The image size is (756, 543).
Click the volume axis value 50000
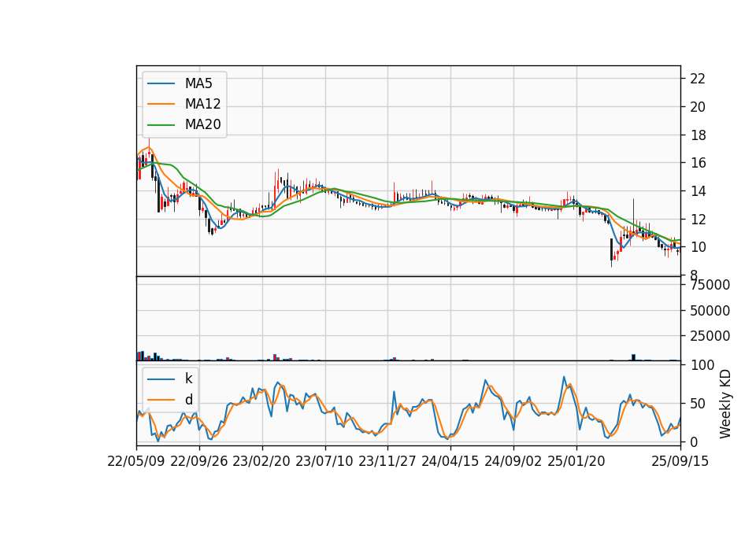(x=710, y=311)
